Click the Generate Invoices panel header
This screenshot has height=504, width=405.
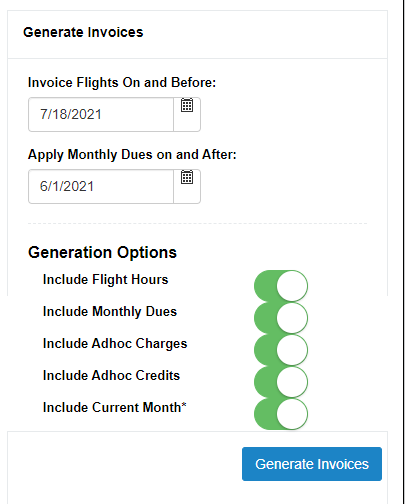pos(83,32)
